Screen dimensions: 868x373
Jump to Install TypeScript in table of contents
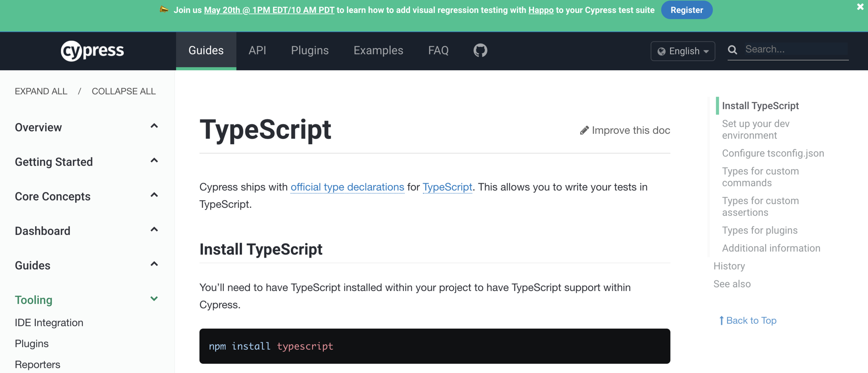pyautogui.click(x=760, y=106)
